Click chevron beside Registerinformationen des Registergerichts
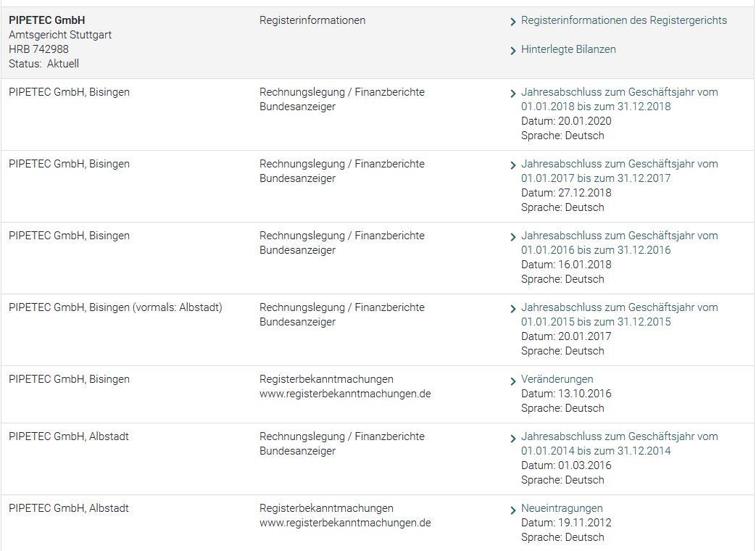This screenshot has width=756, height=551. click(x=513, y=22)
